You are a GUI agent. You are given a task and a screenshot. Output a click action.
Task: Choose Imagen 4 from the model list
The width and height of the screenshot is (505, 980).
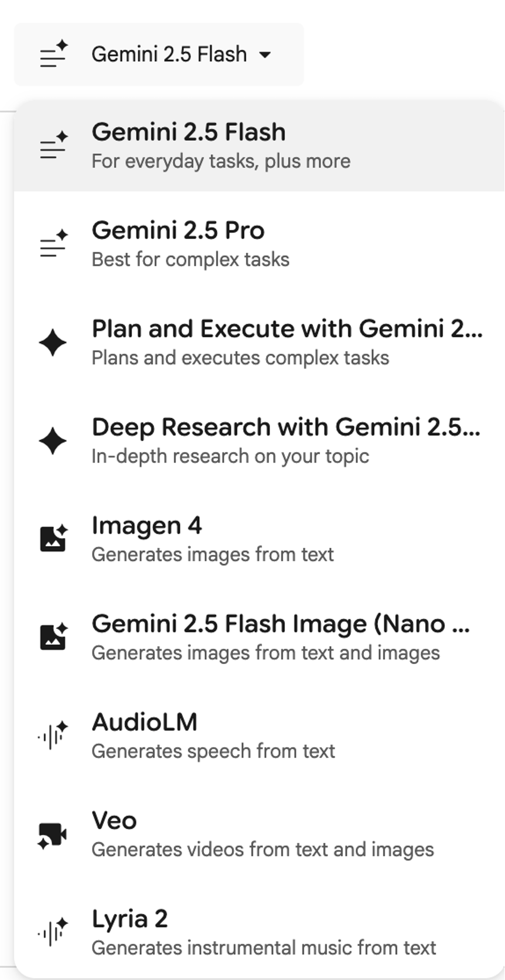pyautogui.click(x=146, y=526)
